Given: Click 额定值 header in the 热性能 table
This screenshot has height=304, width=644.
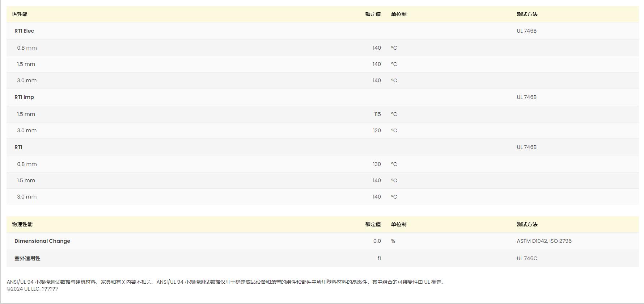Looking at the screenshot, I should (x=373, y=14).
